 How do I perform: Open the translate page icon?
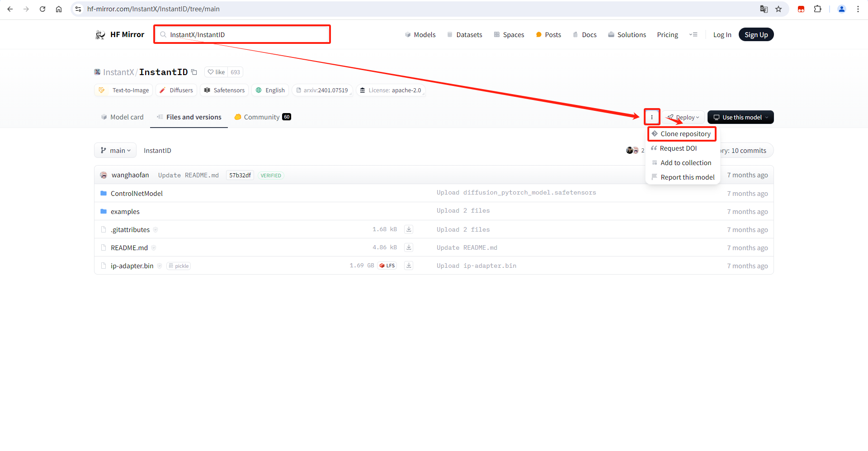[x=764, y=9]
